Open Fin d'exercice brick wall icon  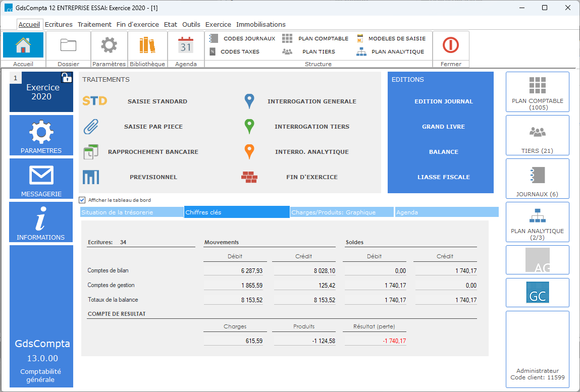(x=249, y=177)
